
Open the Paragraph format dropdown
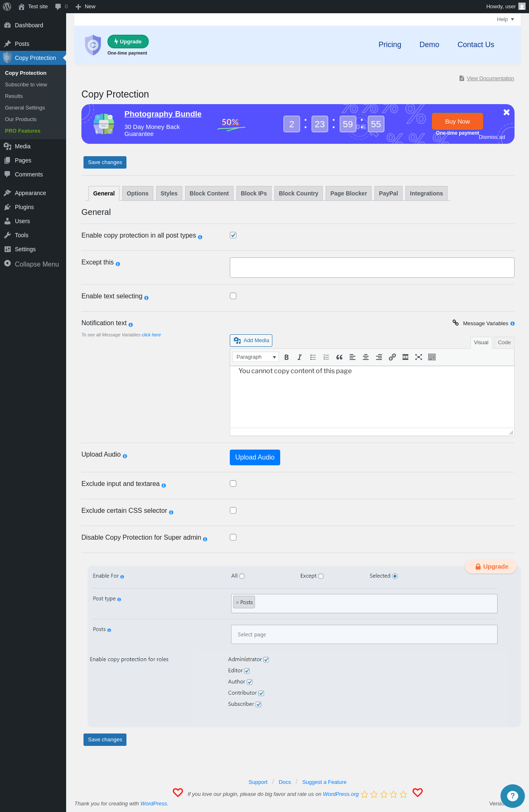(255, 357)
